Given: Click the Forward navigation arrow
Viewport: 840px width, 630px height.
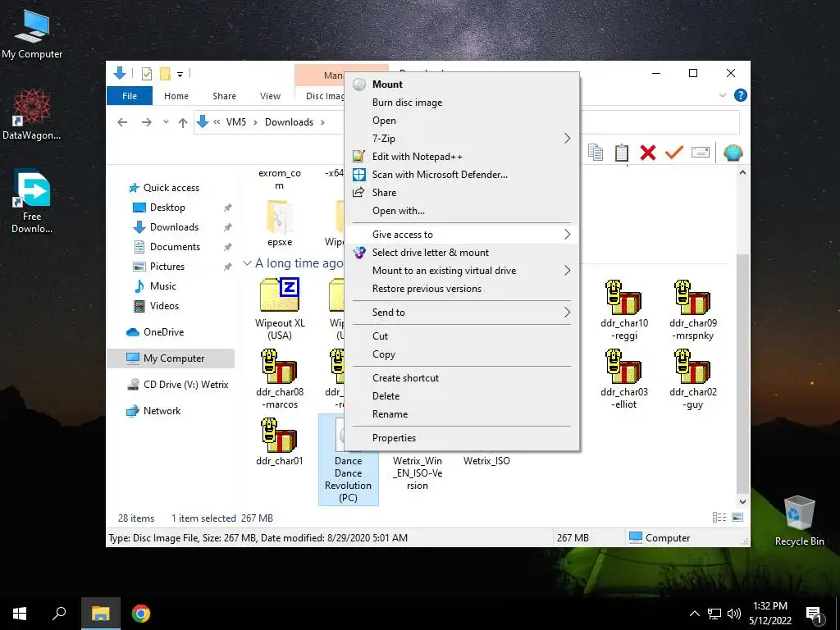Looking at the screenshot, I should [x=146, y=122].
